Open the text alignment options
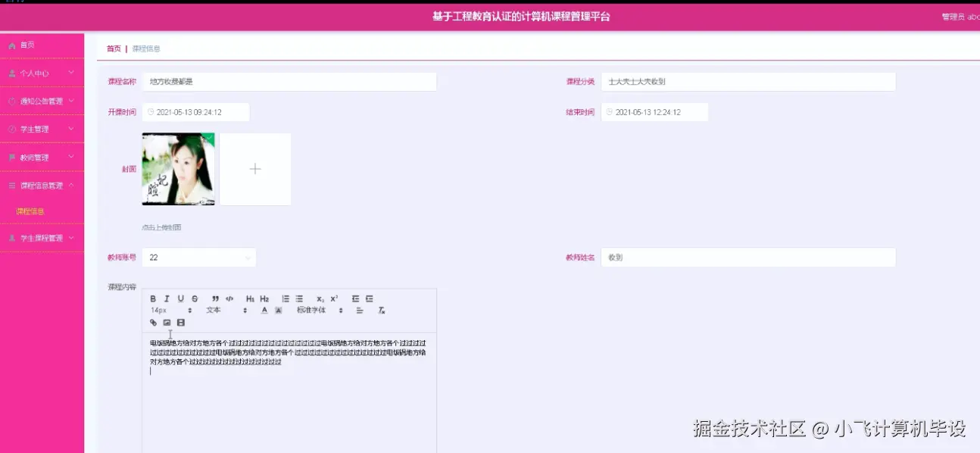Viewport: 980px width, 453px height. tap(360, 311)
